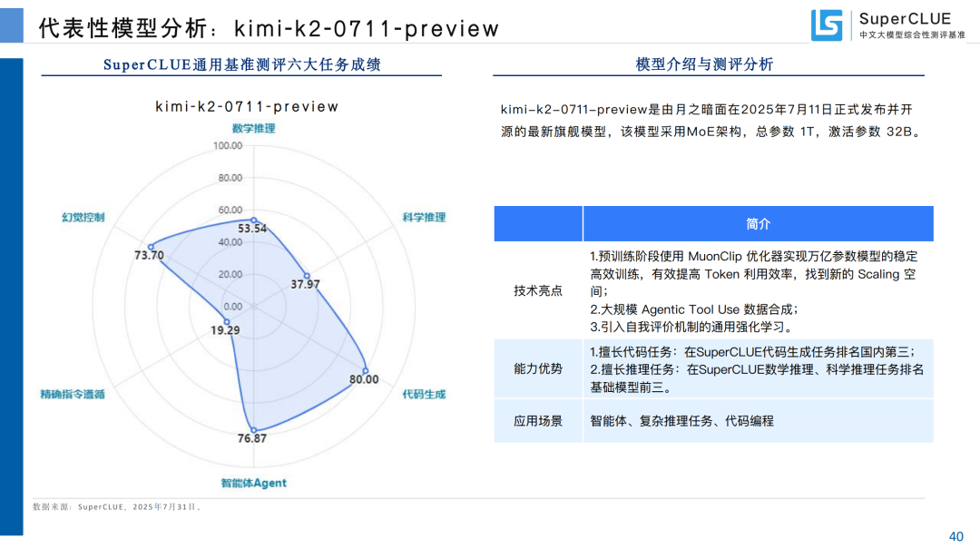The width and height of the screenshot is (980, 549).
Task: Select the 数学推理 axis label
Action: click(254, 128)
